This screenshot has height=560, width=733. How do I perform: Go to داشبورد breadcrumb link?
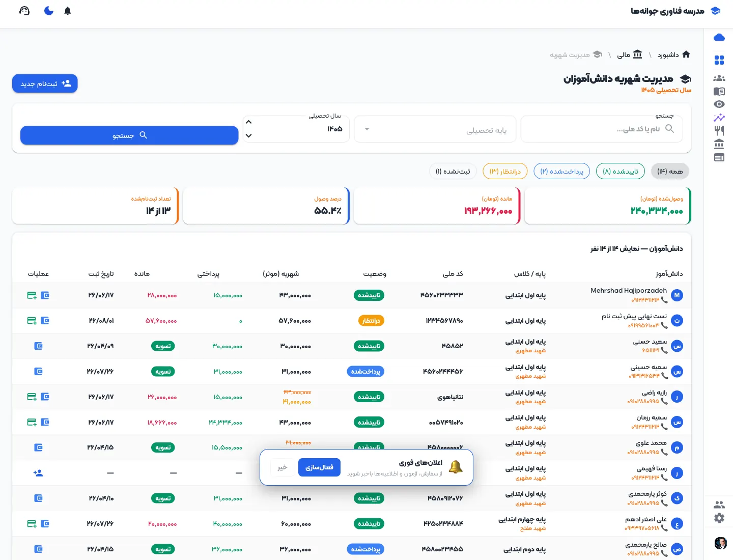click(x=674, y=54)
